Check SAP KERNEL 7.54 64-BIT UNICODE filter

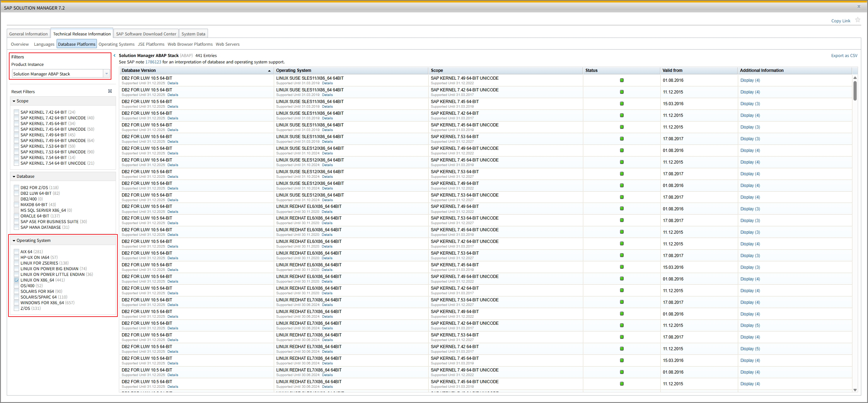click(16, 163)
